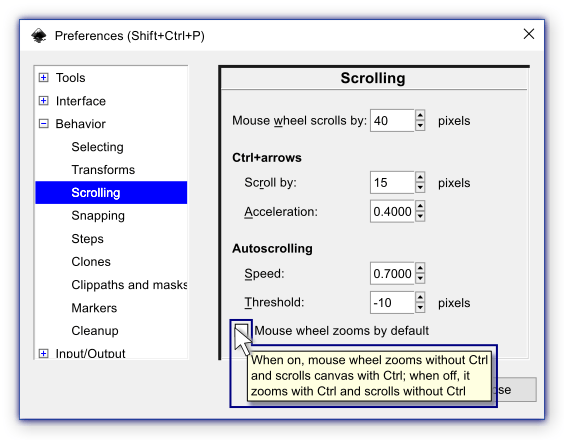This screenshot has height=440, width=564.
Task: Open Clippaths and masks preferences
Action: pos(129,285)
